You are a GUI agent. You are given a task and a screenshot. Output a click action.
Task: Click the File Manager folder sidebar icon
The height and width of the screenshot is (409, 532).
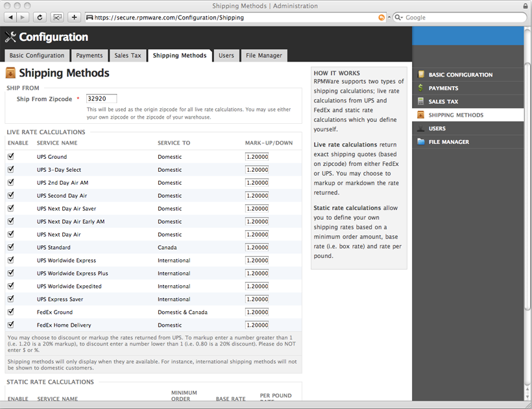421,142
